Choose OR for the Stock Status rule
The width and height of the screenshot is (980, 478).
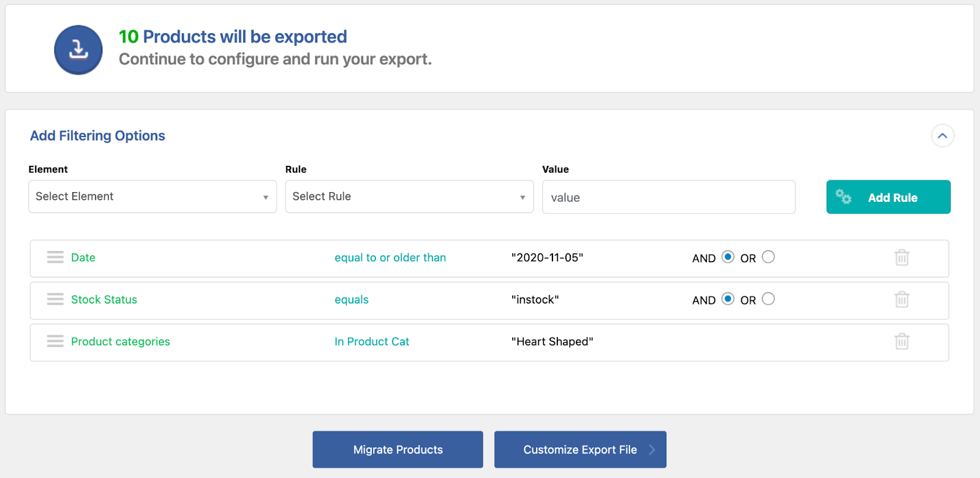pyautogui.click(x=768, y=299)
